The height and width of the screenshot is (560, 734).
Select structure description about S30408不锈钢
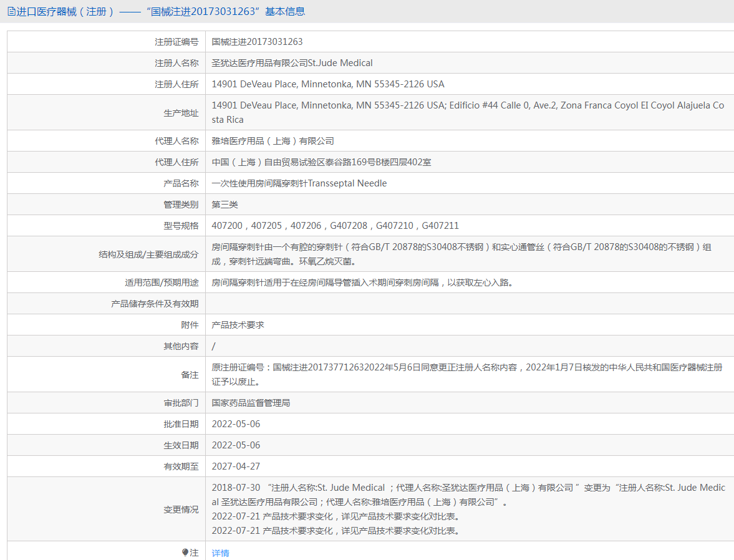coord(461,254)
